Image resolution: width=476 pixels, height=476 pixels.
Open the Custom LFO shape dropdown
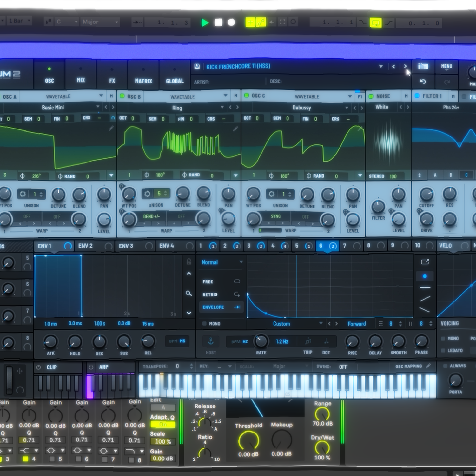pyautogui.click(x=321, y=323)
